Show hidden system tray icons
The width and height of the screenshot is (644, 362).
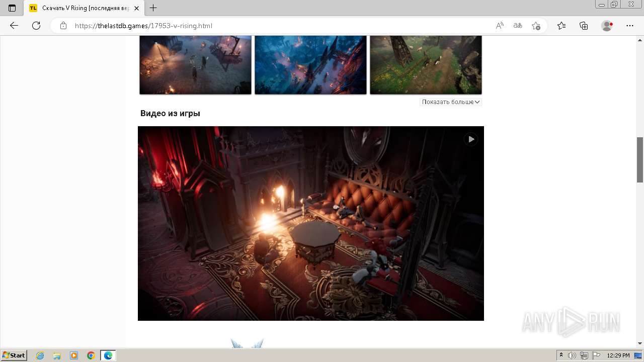tap(561, 355)
